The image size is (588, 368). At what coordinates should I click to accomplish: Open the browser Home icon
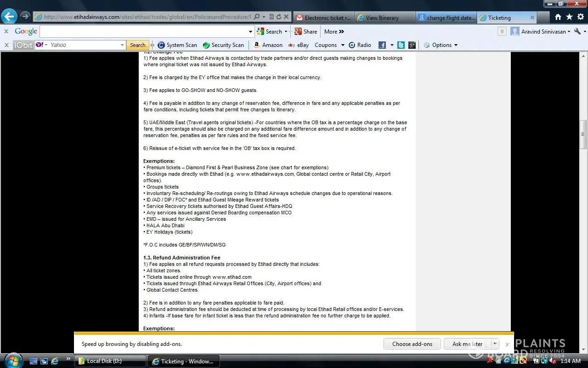coord(558,17)
